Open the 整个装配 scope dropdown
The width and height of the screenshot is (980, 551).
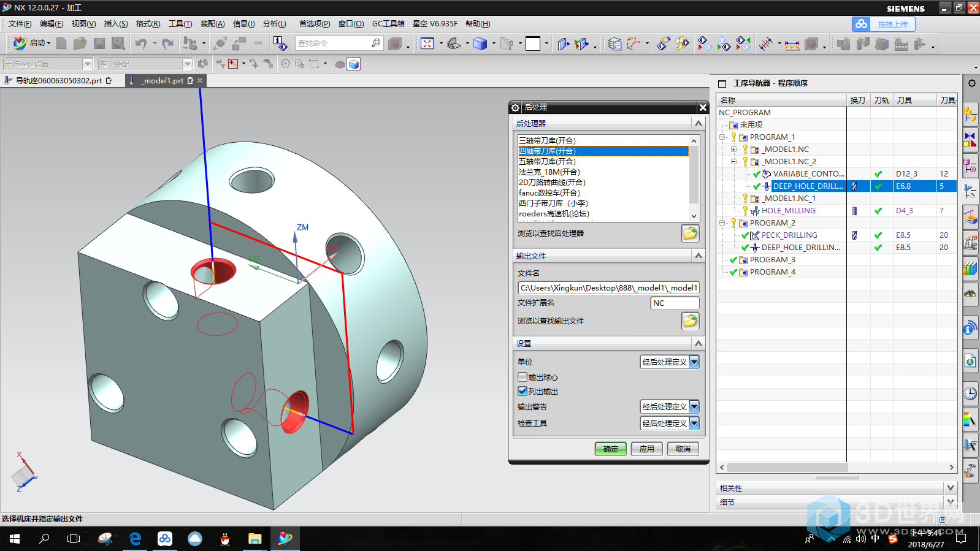coord(187,64)
